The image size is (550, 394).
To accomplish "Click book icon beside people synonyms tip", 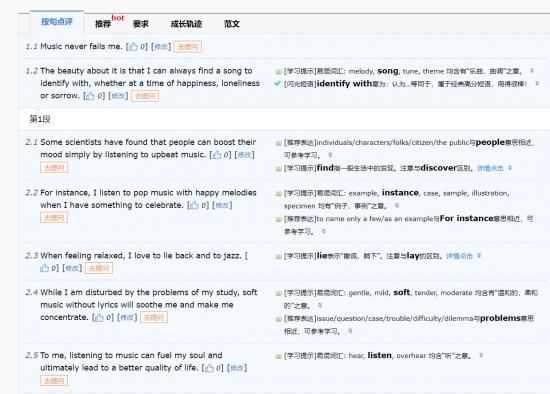I will (279, 143).
